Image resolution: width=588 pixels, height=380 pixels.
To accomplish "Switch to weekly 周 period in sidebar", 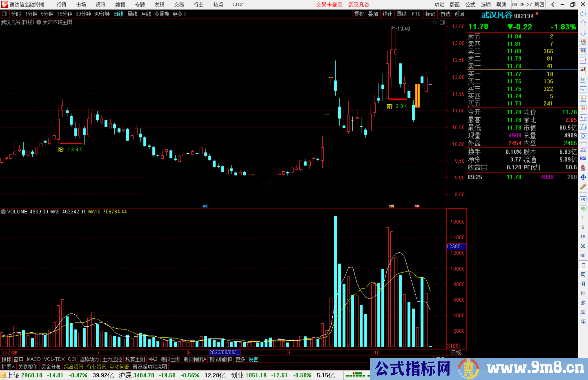I will click(583, 274).
